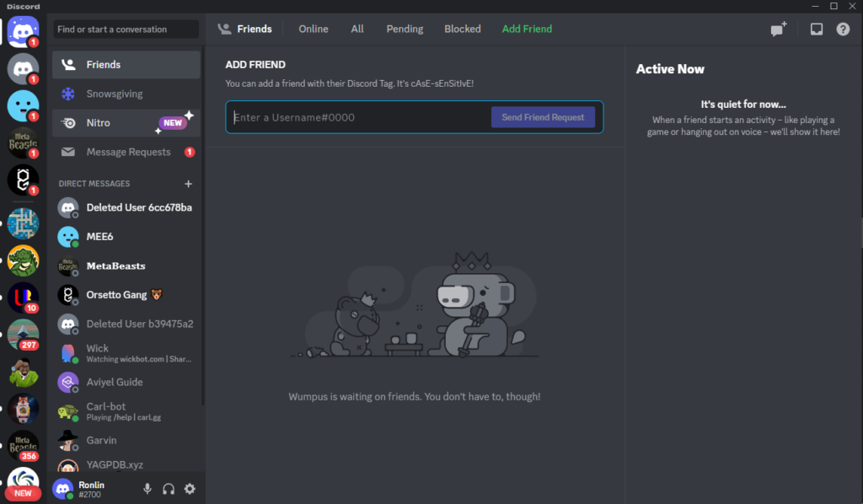Open the Orsetto Gang server icon in server bar
This screenshot has height=504, width=863.
click(23, 180)
